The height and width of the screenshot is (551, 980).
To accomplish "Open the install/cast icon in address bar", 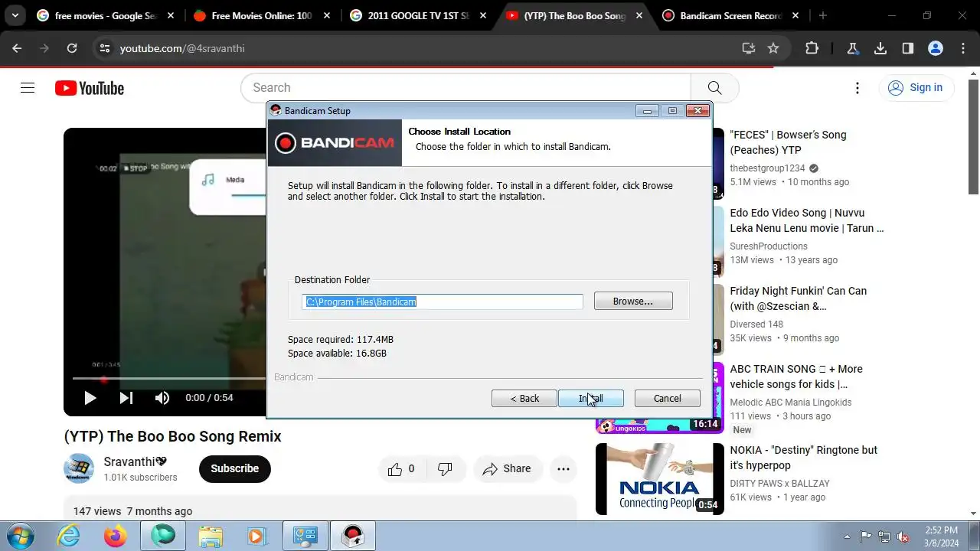I will point(749,48).
